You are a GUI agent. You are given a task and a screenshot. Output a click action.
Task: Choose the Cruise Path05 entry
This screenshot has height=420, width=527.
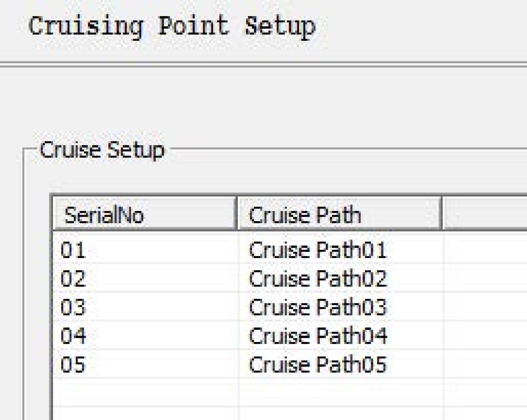pyautogui.click(x=318, y=364)
